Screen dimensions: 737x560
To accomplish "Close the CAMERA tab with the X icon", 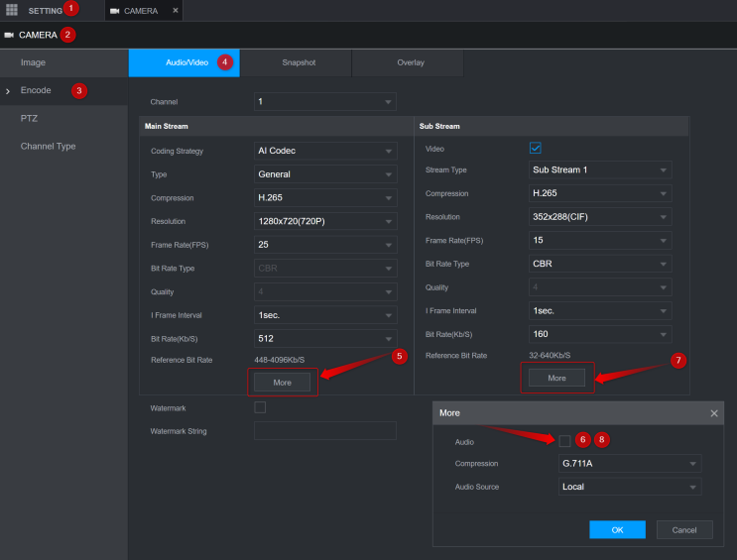I will [176, 11].
